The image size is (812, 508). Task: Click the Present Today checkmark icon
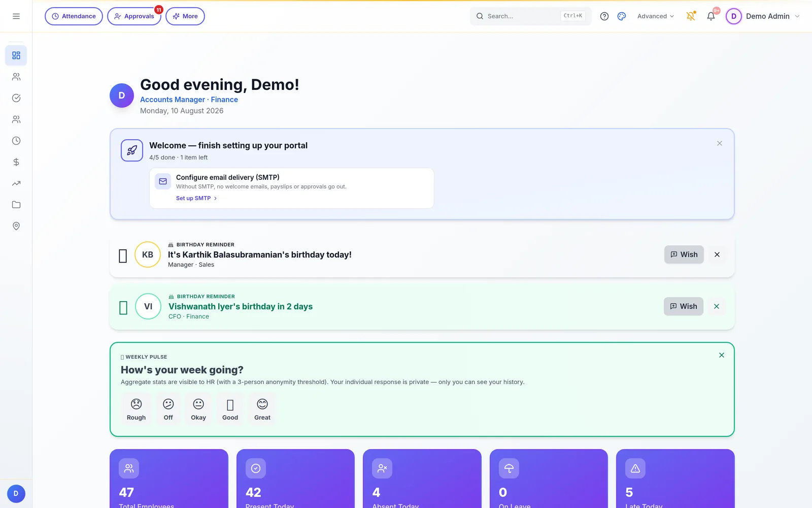[256, 468]
